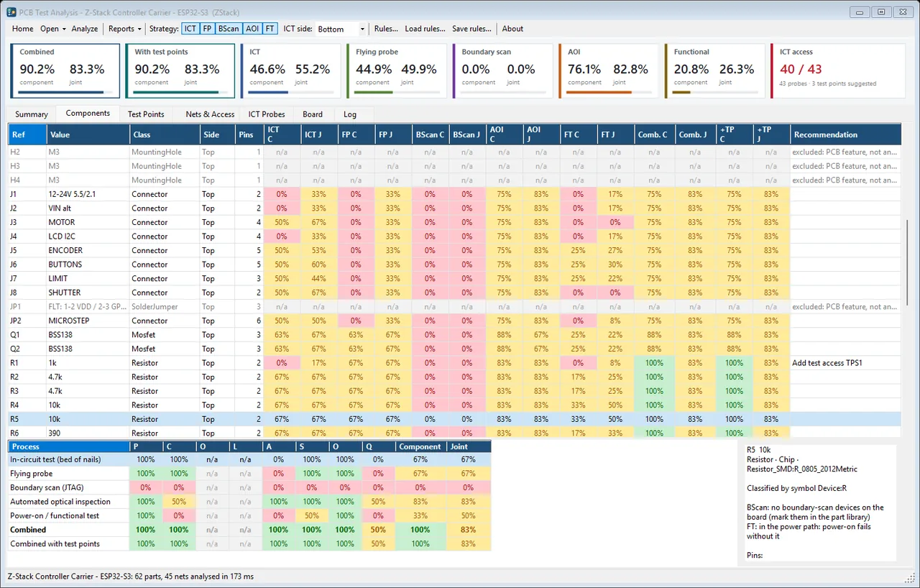The height and width of the screenshot is (588, 920).
Task: Toggle the AOI strategy button
Action: (252, 29)
